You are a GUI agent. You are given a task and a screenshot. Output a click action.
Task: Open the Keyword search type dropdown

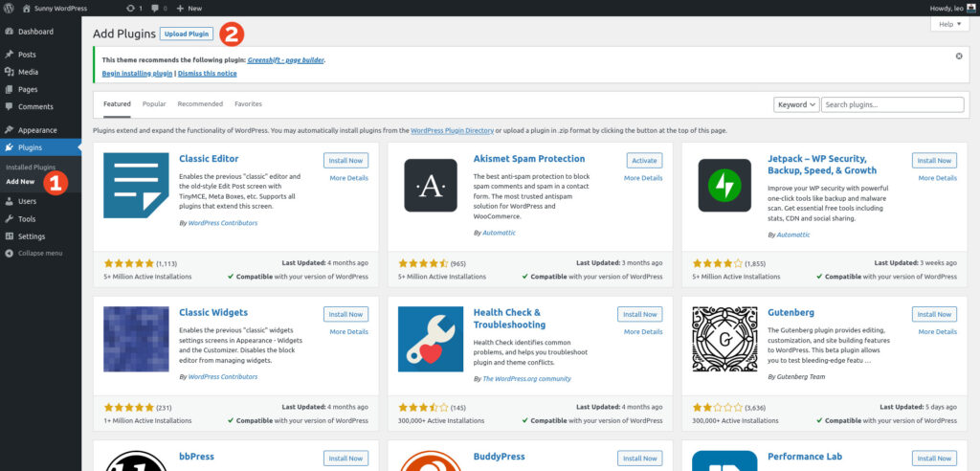point(796,104)
